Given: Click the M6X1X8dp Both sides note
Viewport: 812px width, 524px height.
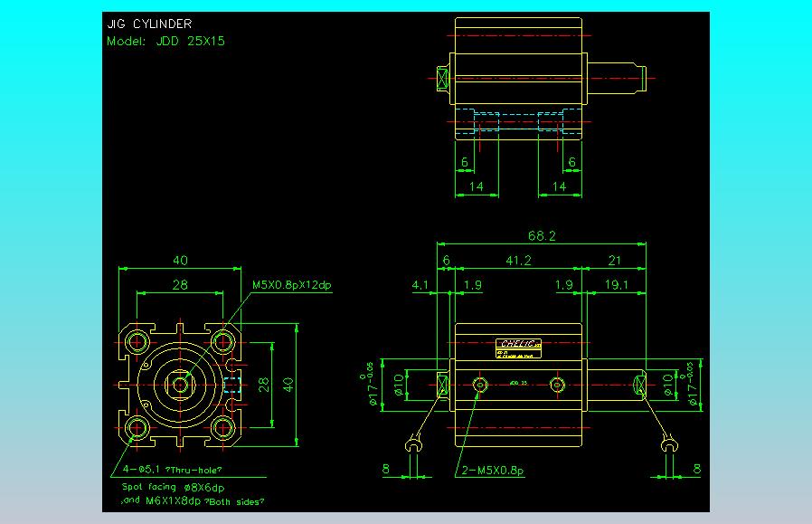Looking at the screenshot, I should (193, 501).
